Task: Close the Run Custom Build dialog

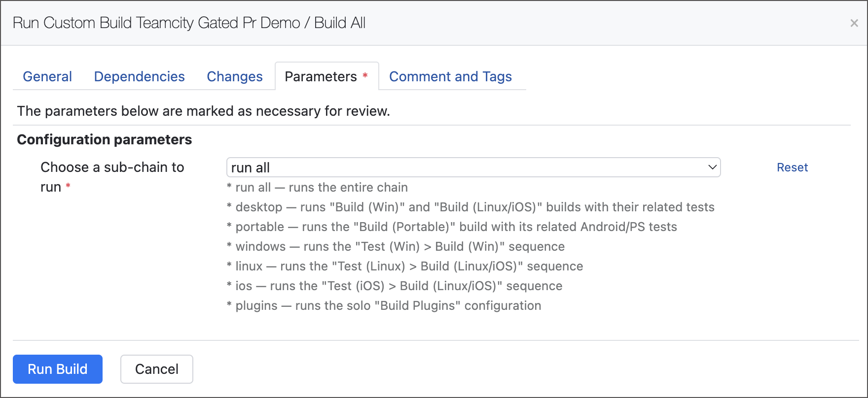Action: pyautogui.click(x=854, y=23)
